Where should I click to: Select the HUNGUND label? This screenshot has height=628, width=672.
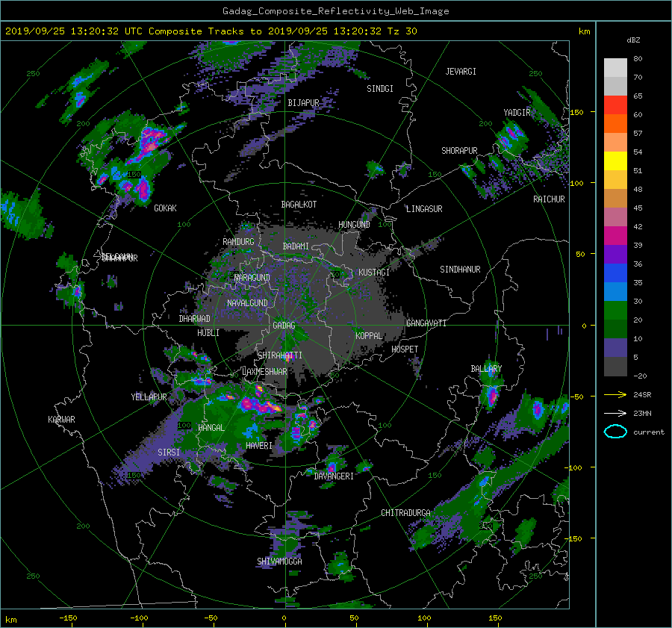(x=354, y=225)
